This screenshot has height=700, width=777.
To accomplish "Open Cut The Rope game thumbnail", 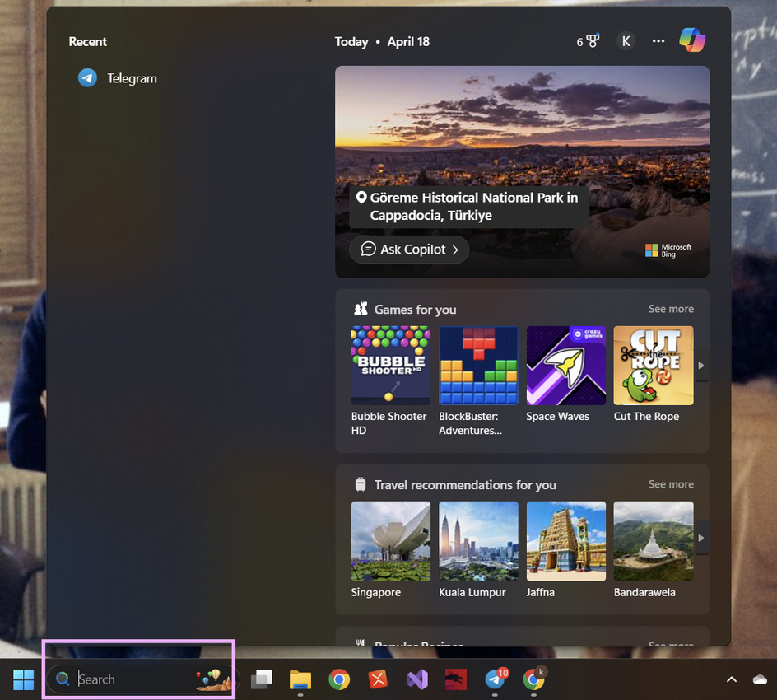I will pos(653,366).
